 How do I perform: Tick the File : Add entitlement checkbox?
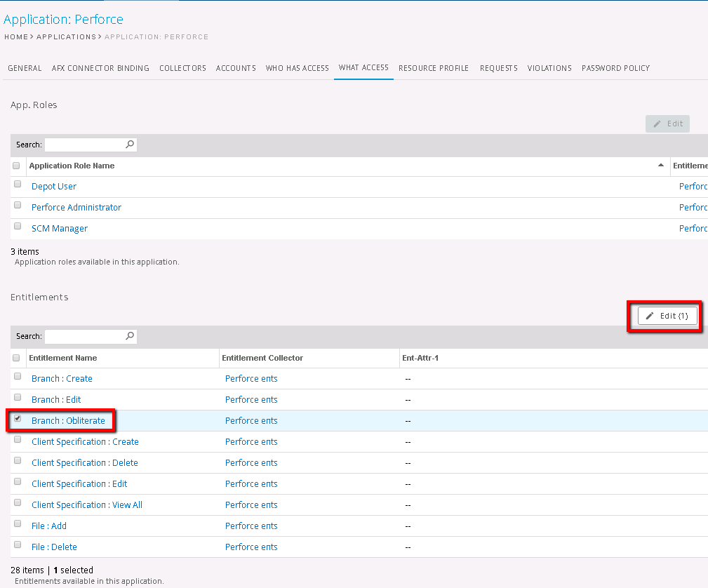[18, 524]
